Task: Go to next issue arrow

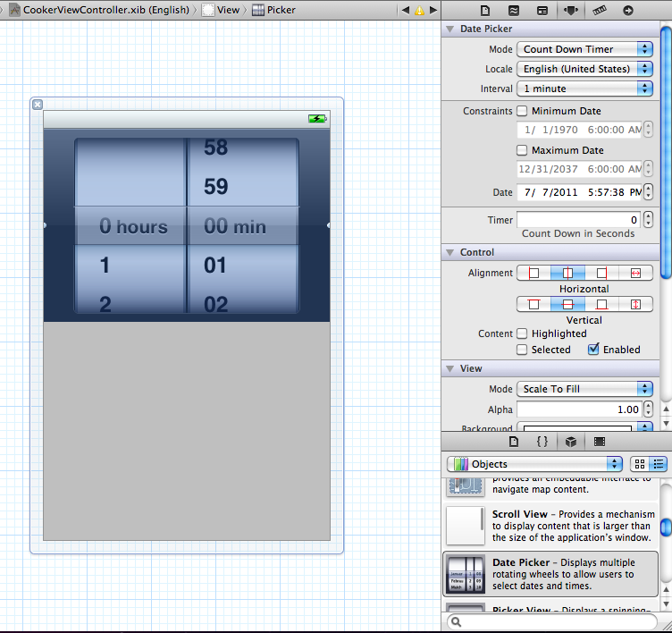Action: pos(433,10)
